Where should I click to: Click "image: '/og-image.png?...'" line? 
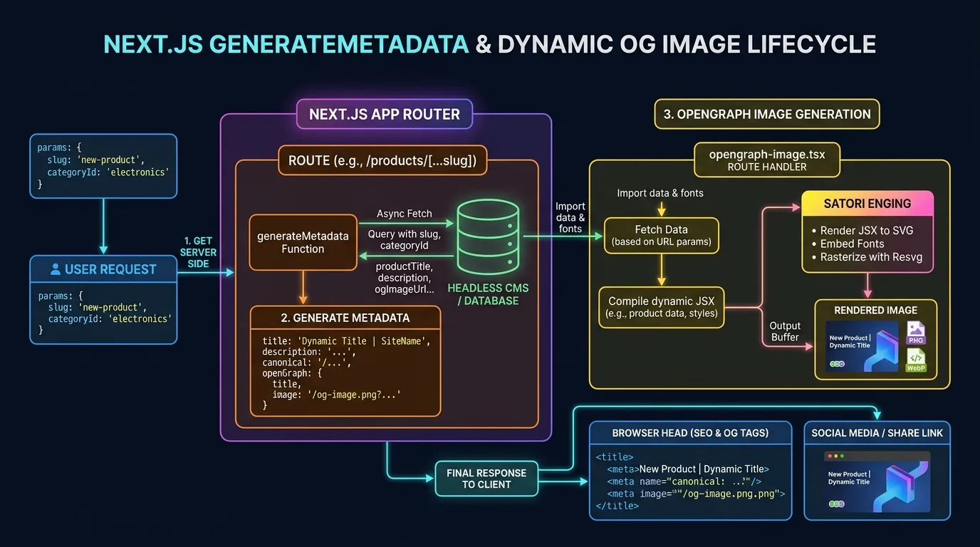pyautogui.click(x=336, y=394)
